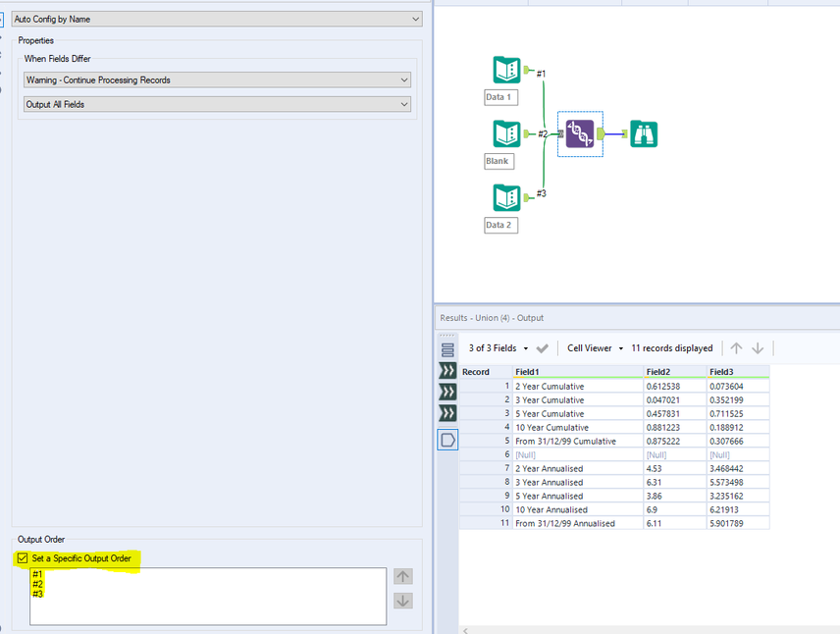Viewport: 840px width, 634px height.
Task: Click the Browse tool input anchor
Action: pyautogui.click(x=625, y=134)
